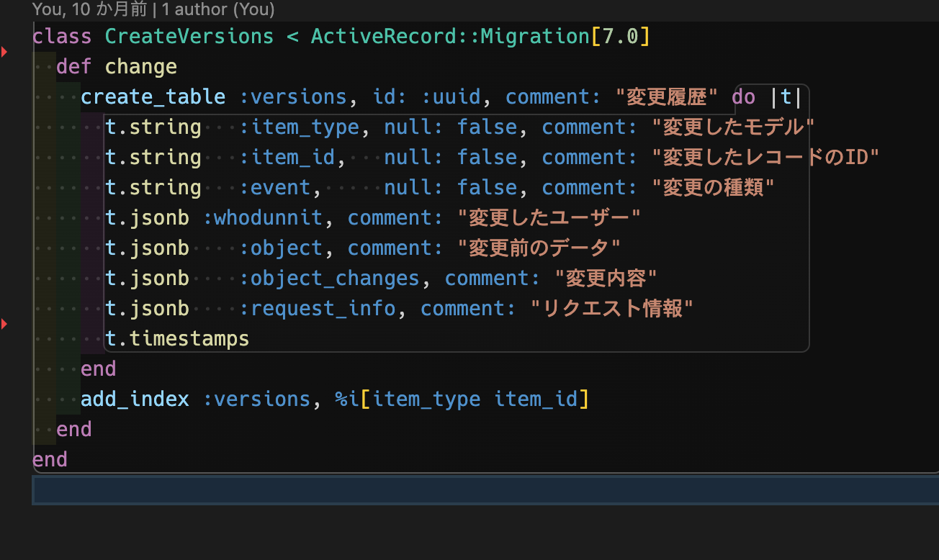Click the "変更前のデータ" comment string
The width and height of the screenshot is (939, 560).
point(539,248)
